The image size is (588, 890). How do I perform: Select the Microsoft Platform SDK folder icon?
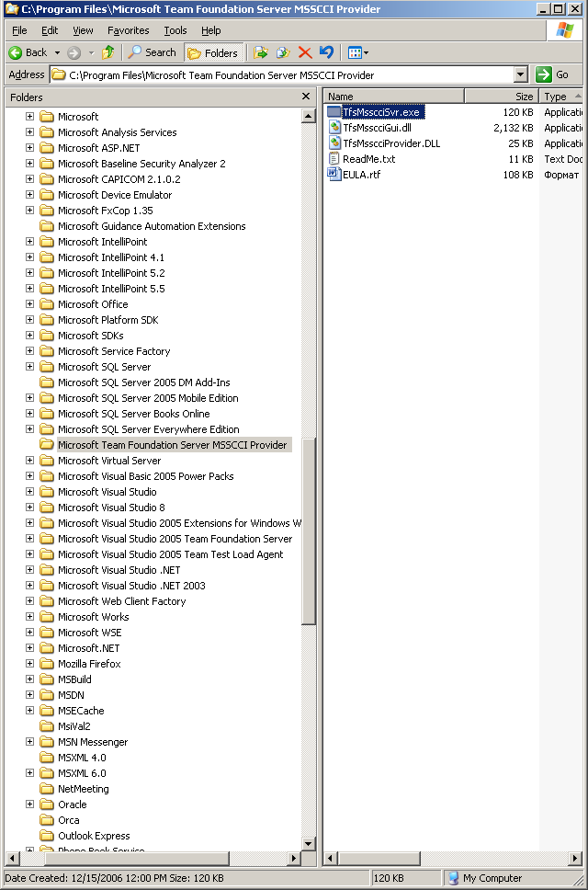(x=47, y=320)
